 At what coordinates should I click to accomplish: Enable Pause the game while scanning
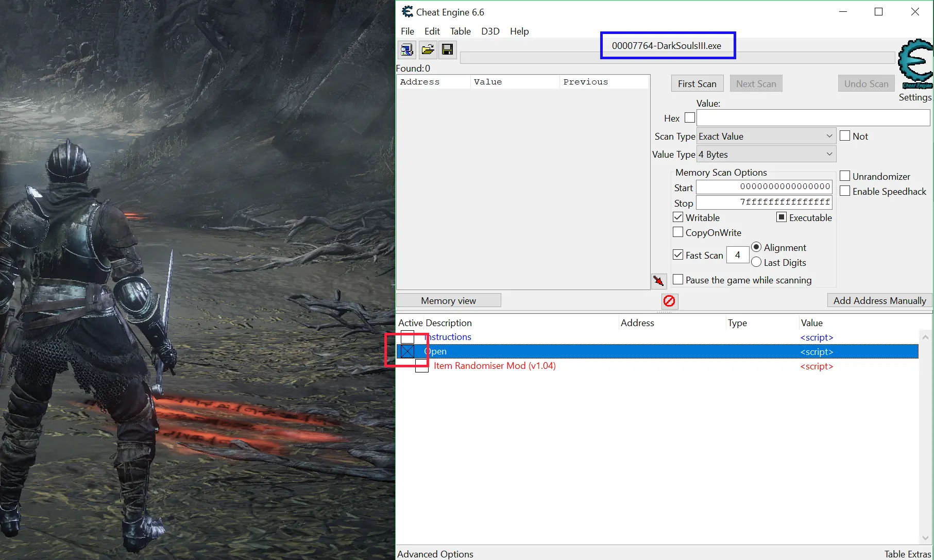tap(678, 280)
